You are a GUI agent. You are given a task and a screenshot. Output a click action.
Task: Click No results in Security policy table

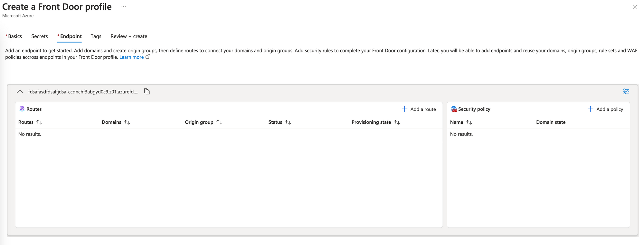click(x=461, y=134)
